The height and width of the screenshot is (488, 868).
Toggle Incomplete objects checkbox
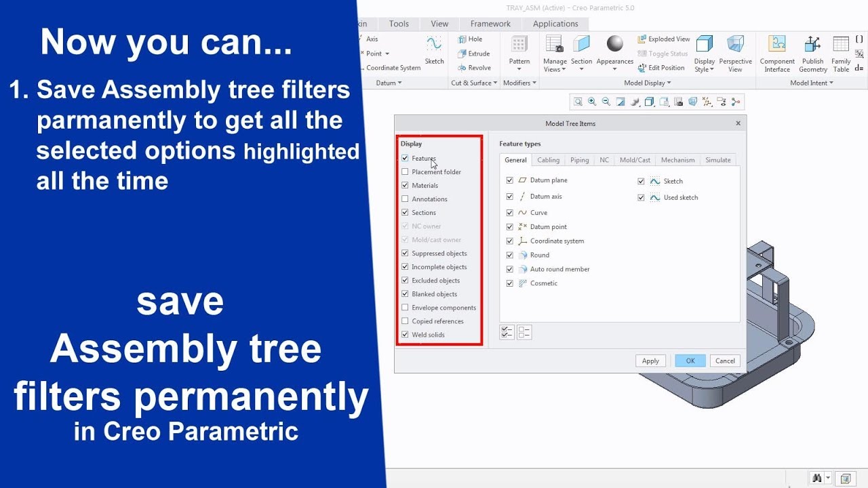405,267
